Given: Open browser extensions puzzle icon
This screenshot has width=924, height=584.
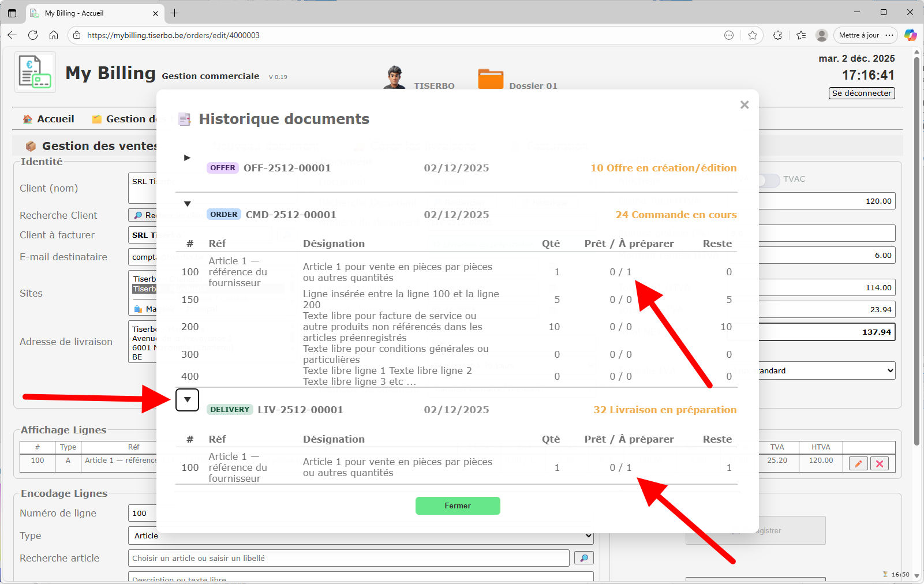Looking at the screenshot, I should [777, 35].
